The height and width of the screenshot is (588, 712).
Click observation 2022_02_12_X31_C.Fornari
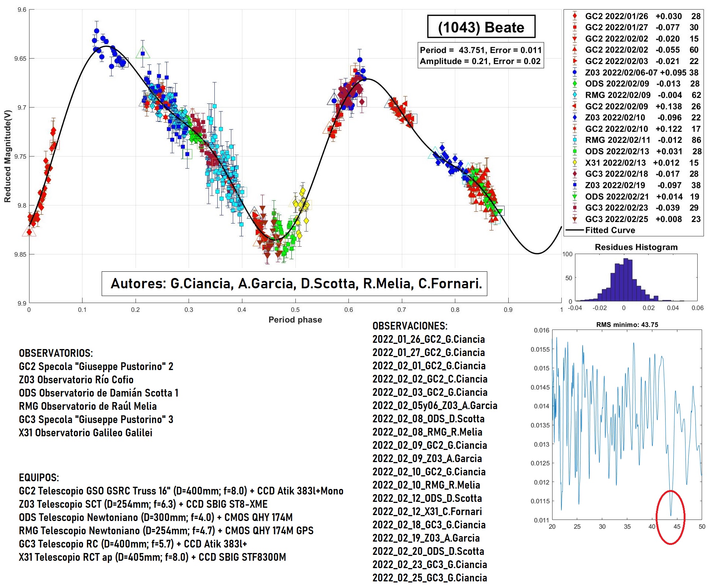point(427,512)
